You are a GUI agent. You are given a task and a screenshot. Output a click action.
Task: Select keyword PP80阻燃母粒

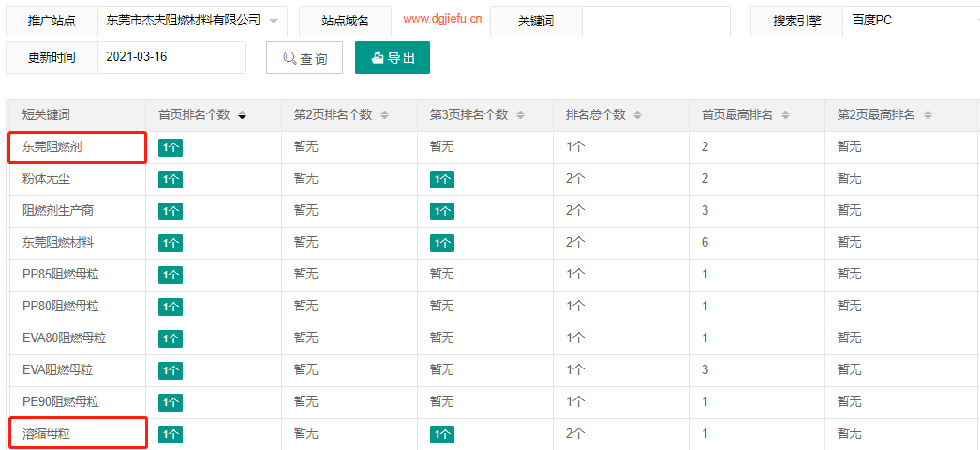(61, 307)
